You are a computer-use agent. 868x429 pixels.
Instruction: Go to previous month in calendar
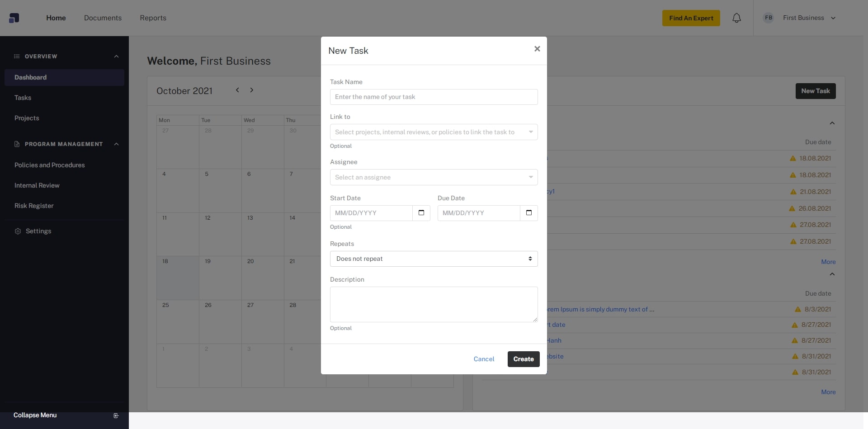tap(237, 90)
